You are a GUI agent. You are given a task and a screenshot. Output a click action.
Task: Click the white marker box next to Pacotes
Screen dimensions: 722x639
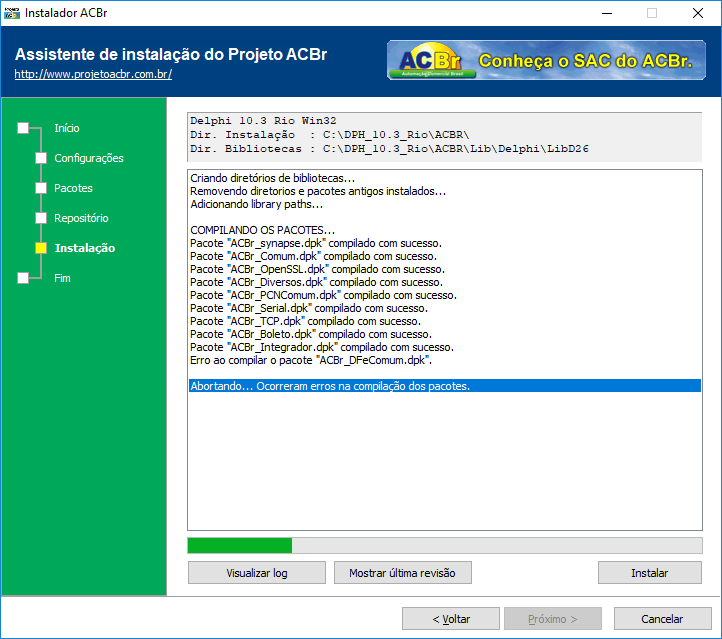tap(41, 188)
